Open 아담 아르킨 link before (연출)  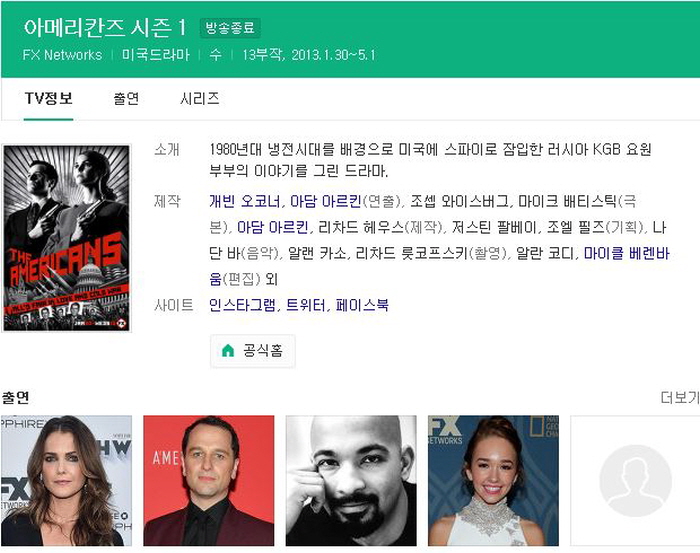[325, 201]
